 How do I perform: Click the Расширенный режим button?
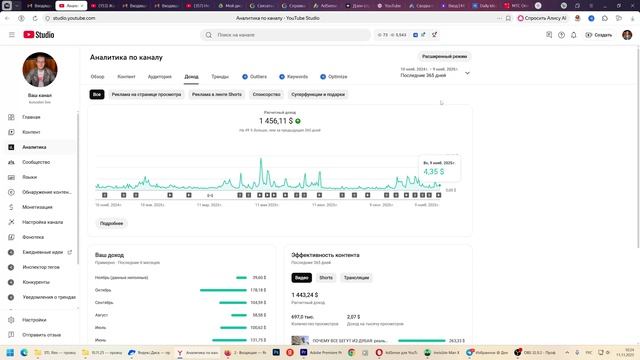[x=444, y=57]
